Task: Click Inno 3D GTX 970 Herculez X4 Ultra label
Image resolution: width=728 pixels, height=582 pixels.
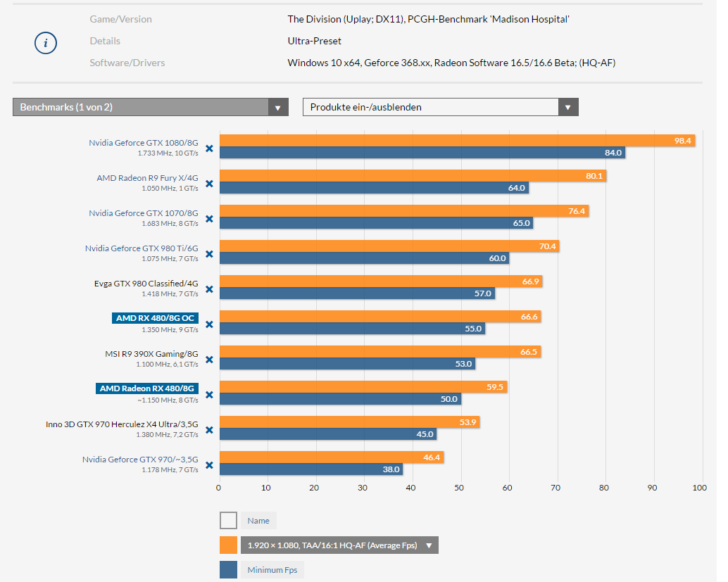Action: tap(122, 424)
